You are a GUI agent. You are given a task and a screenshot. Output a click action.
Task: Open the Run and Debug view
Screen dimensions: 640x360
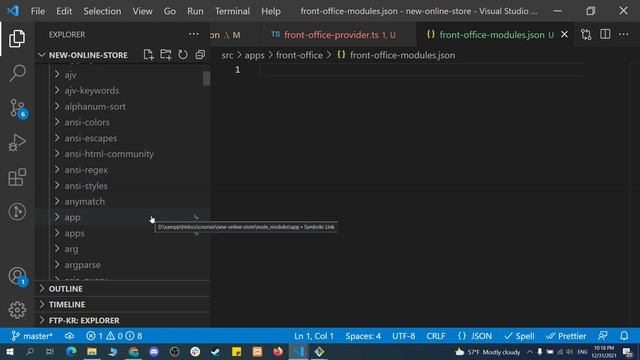tap(17, 143)
